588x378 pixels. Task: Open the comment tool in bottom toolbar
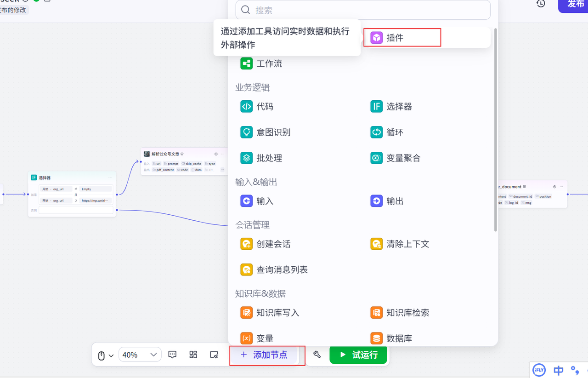[x=173, y=355]
